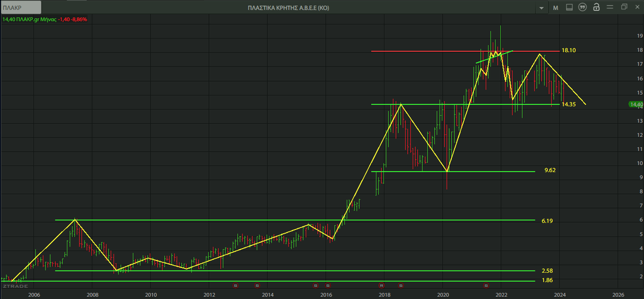Click the R event marker on the time axis

pyautogui.click(x=382, y=285)
